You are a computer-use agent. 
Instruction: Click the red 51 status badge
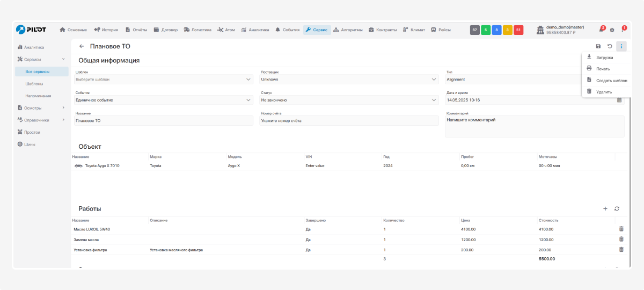(x=518, y=30)
